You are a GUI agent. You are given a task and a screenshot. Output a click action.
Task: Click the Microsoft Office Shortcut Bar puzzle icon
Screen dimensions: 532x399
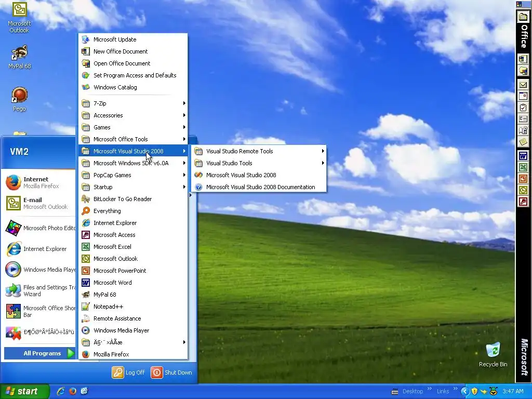[x=13, y=311]
